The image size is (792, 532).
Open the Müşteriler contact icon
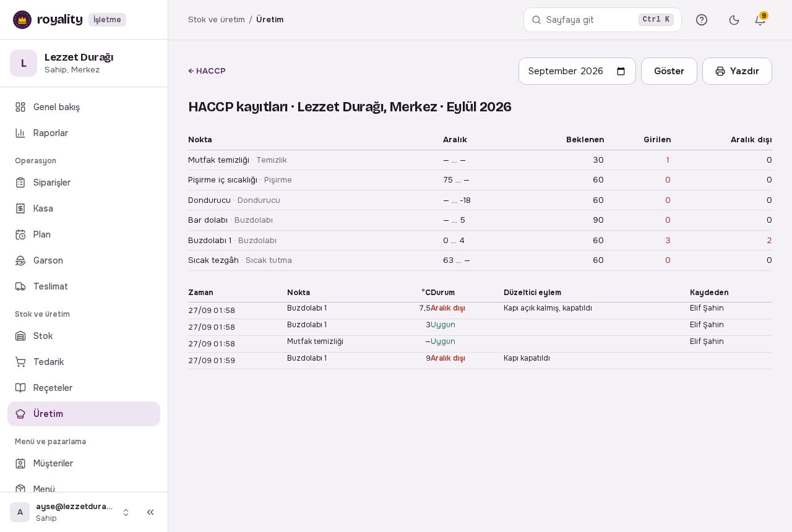pos(20,463)
